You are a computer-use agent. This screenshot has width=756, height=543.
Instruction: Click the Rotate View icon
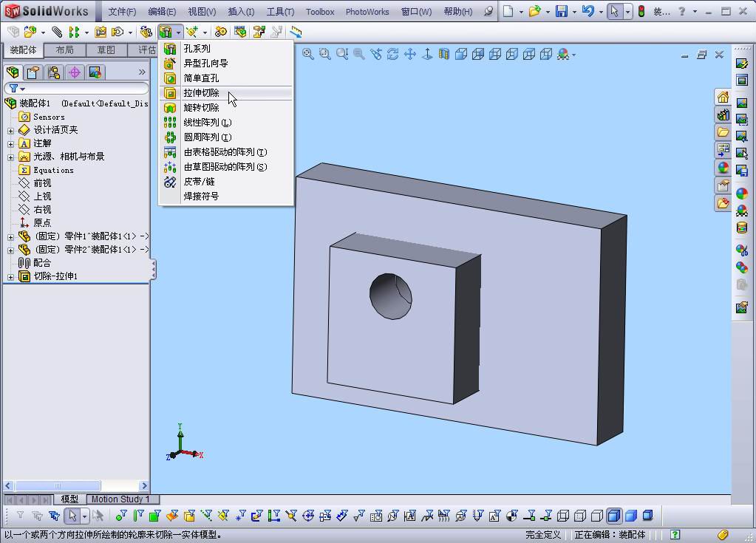pos(393,54)
